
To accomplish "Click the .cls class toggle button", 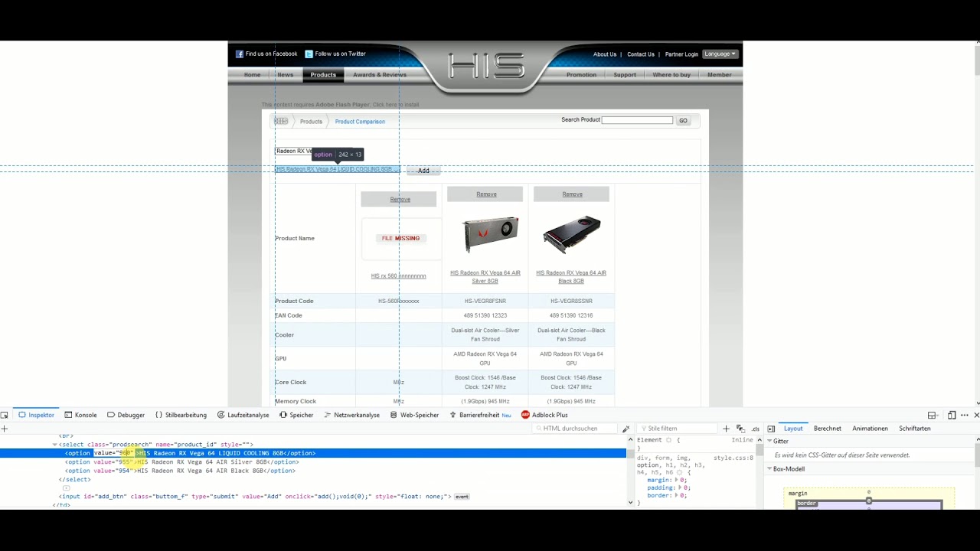I will (756, 429).
